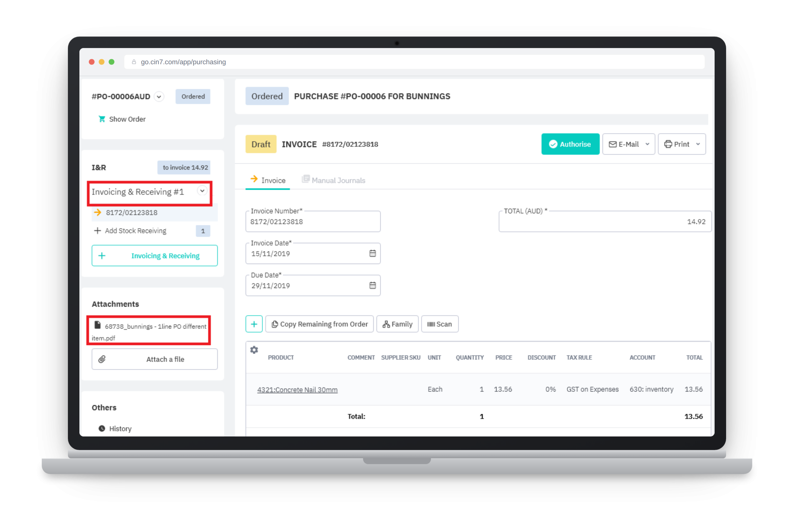Click the Attach a file button

[x=154, y=359]
